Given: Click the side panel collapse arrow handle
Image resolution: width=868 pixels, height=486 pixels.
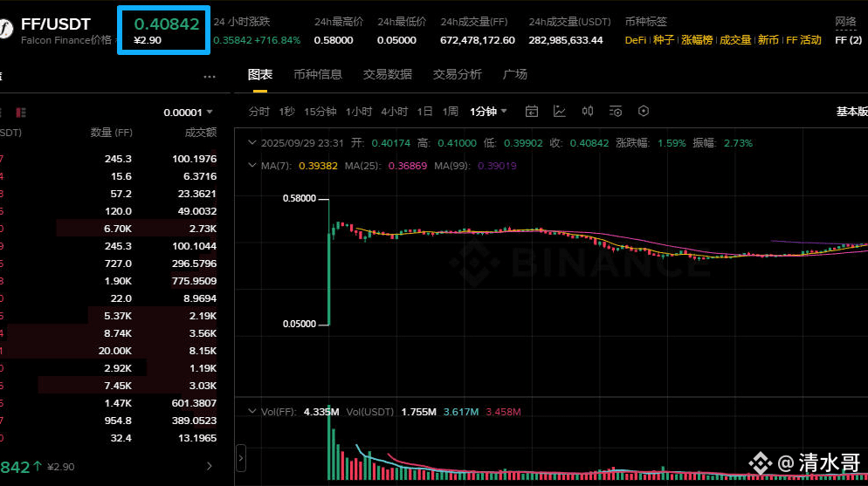Looking at the screenshot, I should tap(241, 458).
